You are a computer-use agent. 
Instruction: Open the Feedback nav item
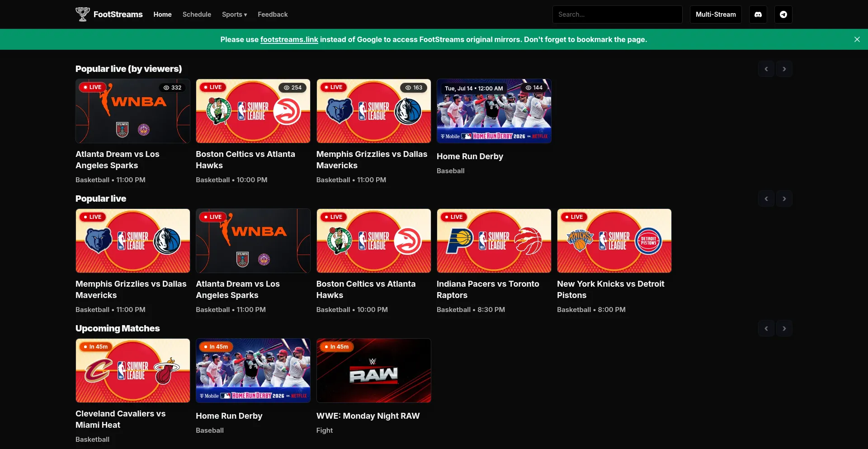coord(273,14)
